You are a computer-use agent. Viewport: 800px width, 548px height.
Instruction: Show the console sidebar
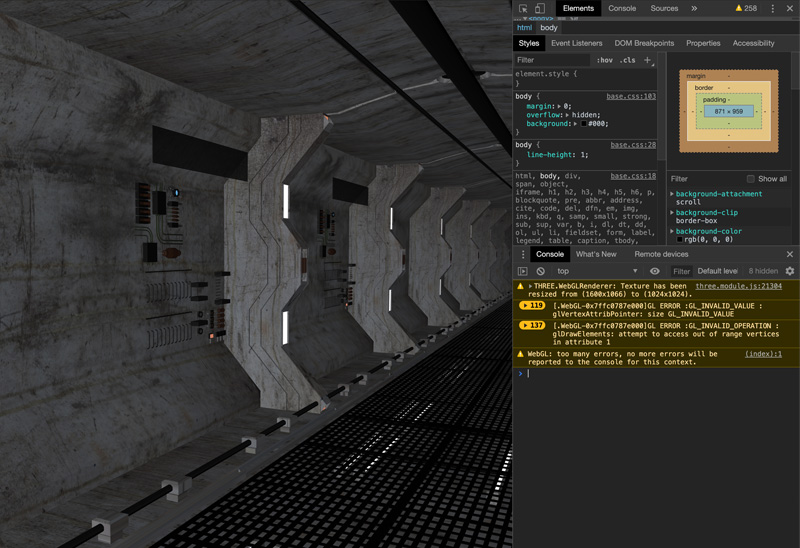pyautogui.click(x=522, y=271)
